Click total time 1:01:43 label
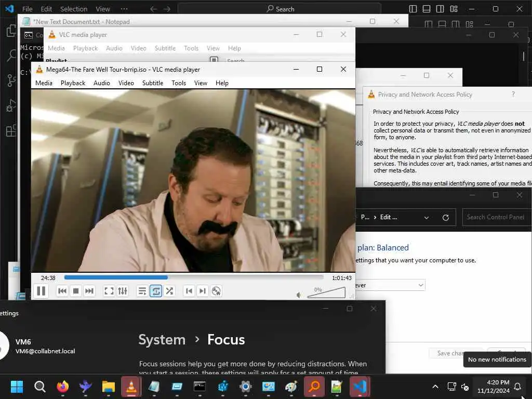Image resolution: width=532 pixels, height=399 pixels. point(342,278)
